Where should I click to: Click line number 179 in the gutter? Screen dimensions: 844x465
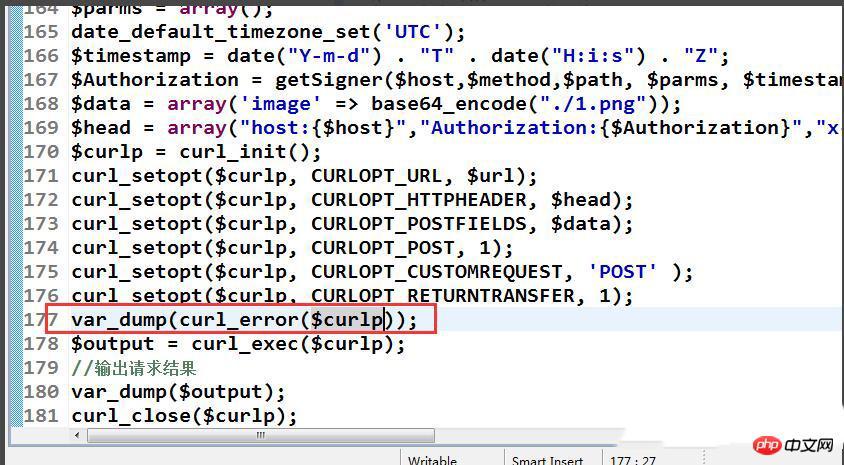[41, 368]
